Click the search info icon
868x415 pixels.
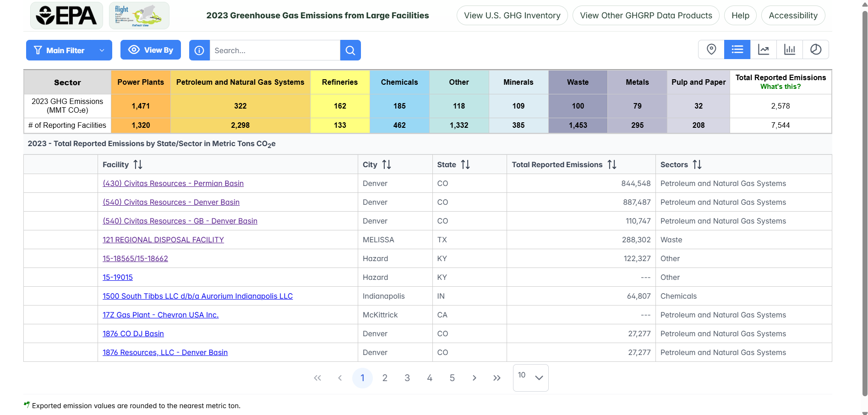coord(199,50)
